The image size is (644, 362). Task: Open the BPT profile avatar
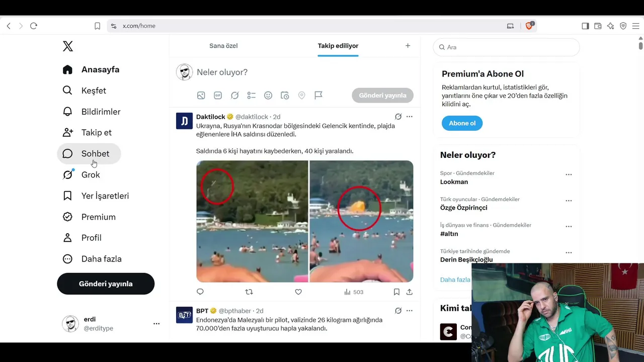[x=184, y=315]
